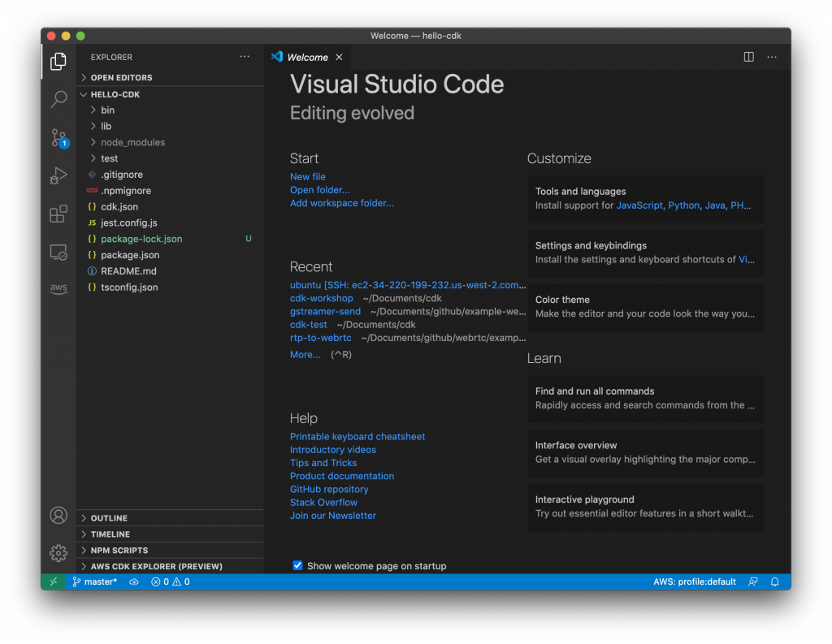This screenshot has height=644, width=832.
Task: Open the Manage gear menu
Action: [x=58, y=553]
